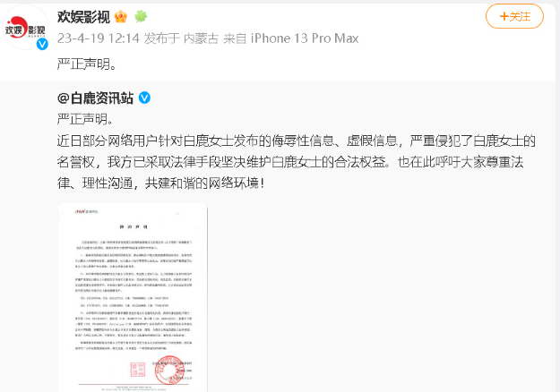
Task: Click reposted first line 严正声明。
Action: [85, 119]
